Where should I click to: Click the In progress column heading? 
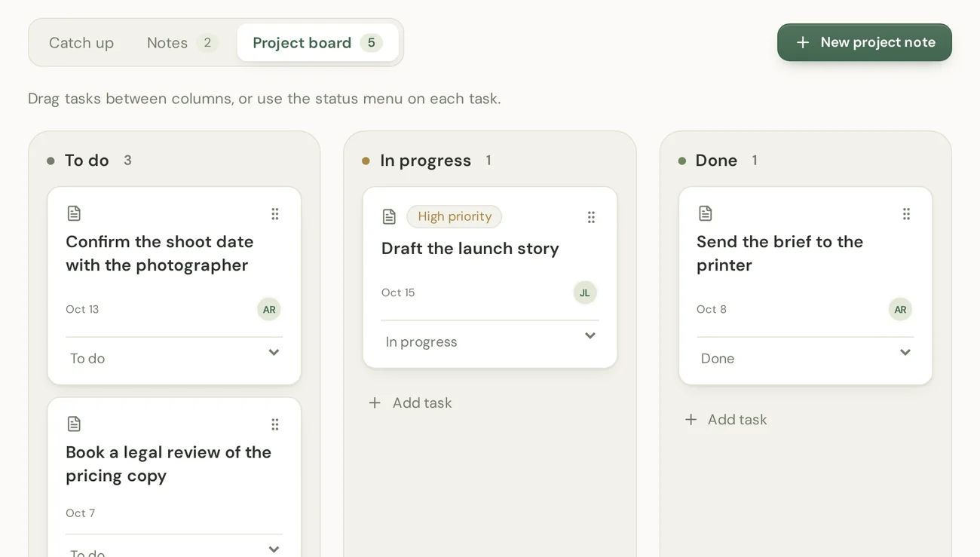[426, 161]
